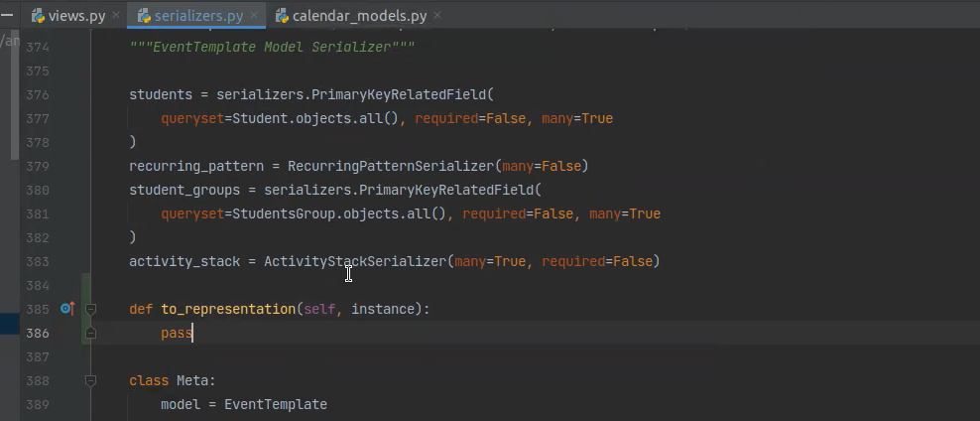Click line number 389 in the gutter
The image size is (980, 421).
point(38,404)
